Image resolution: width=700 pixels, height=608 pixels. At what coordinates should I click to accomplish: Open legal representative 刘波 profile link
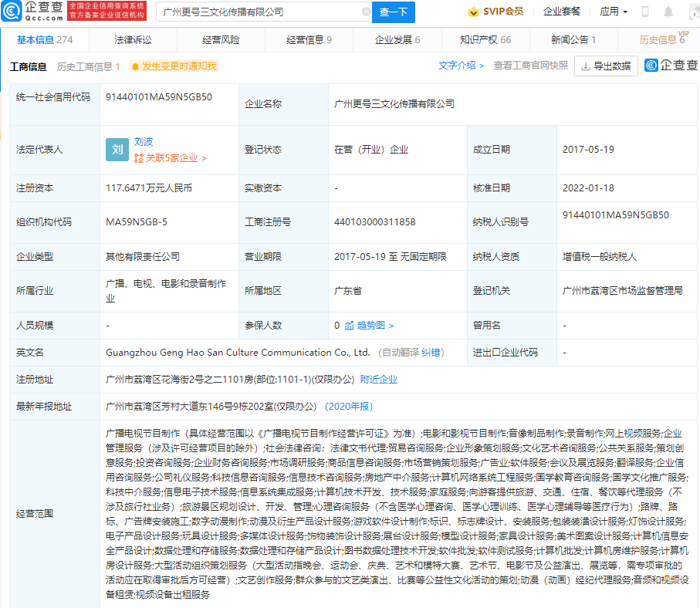tap(144, 141)
